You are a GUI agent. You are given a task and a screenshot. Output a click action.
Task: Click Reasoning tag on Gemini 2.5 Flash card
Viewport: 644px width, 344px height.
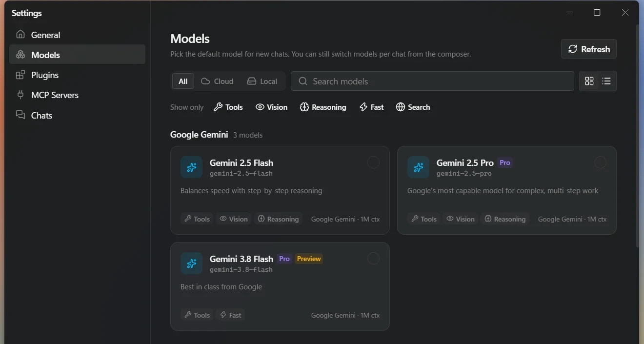pos(278,219)
